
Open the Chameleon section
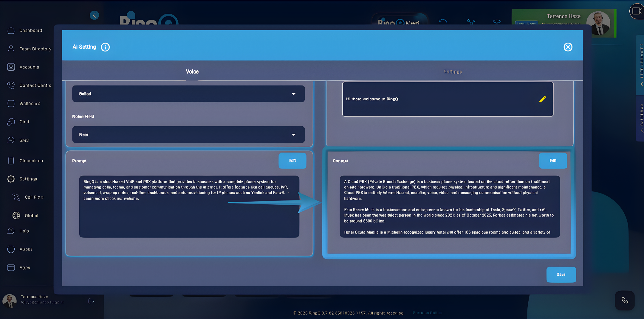(x=11, y=161)
